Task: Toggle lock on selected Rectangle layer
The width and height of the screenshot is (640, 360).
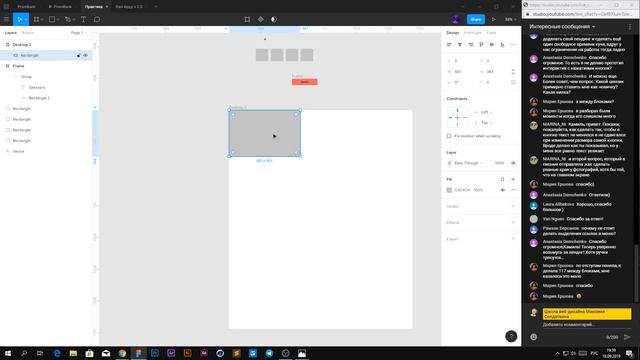Action: click(x=78, y=55)
